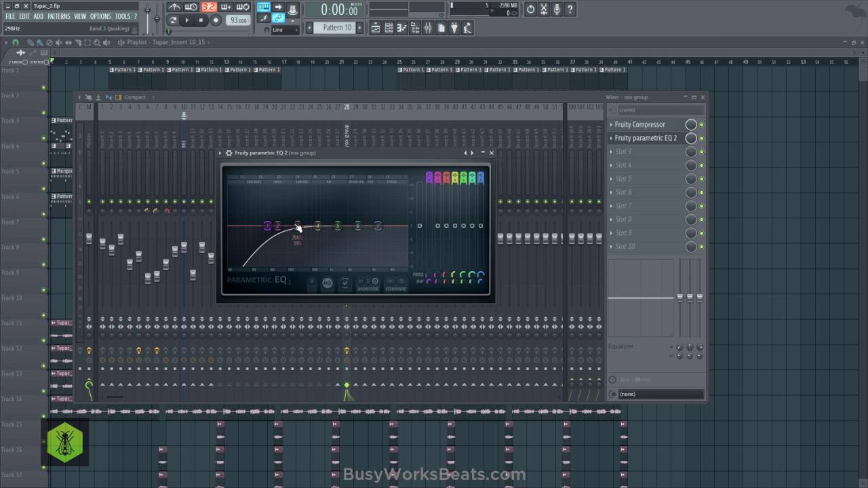Image resolution: width=868 pixels, height=488 pixels.
Task: Click the COMPARE button in Parametric EQ
Action: [396, 289]
